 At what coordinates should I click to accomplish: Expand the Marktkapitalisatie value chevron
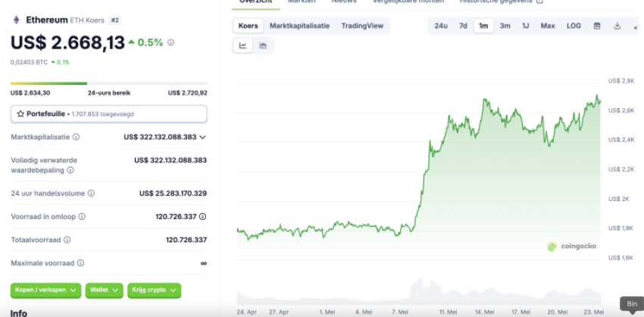pyautogui.click(x=203, y=137)
